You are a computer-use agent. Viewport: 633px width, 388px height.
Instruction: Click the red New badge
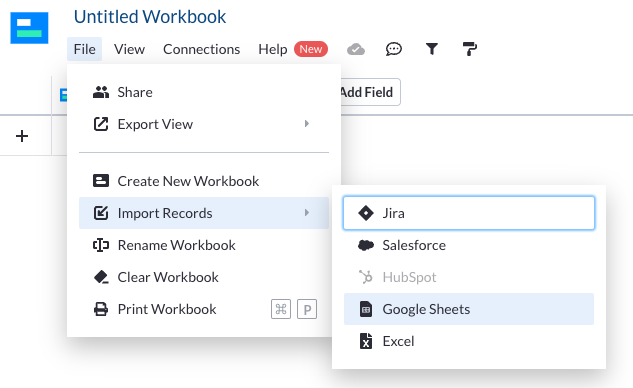click(311, 49)
